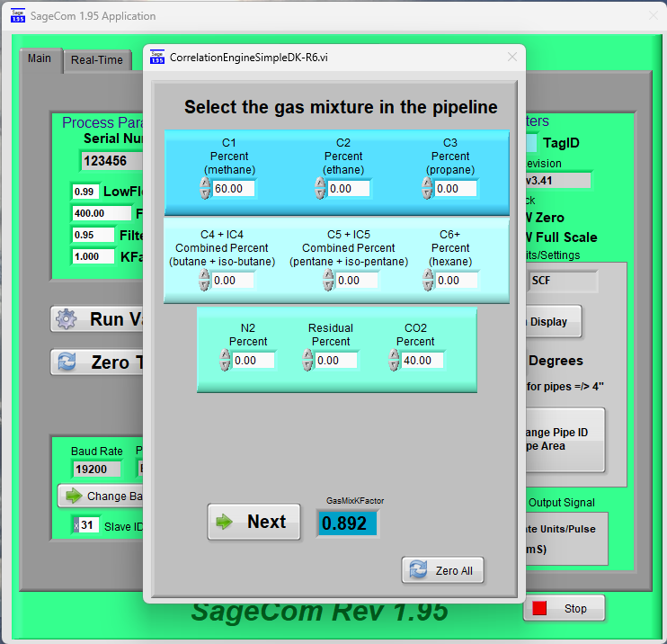Screen dimensions: 667x644
Task: Click the Zero All button
Action: coord(442,570)
